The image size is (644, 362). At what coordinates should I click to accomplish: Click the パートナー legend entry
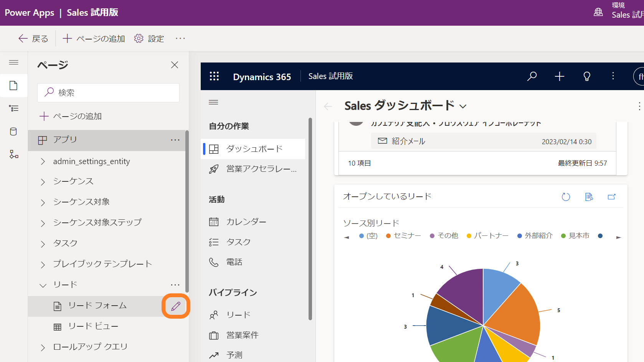[x=487, y=236]
